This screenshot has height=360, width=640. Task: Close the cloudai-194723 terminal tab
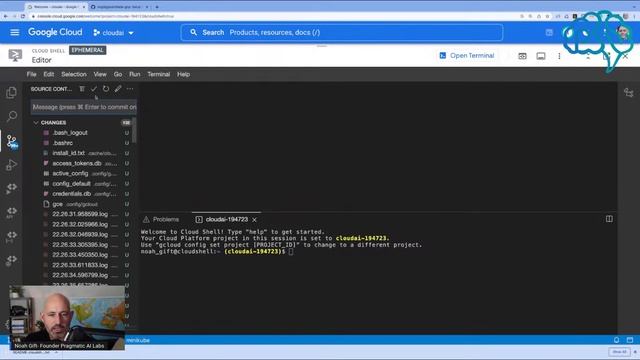point(254,220)
